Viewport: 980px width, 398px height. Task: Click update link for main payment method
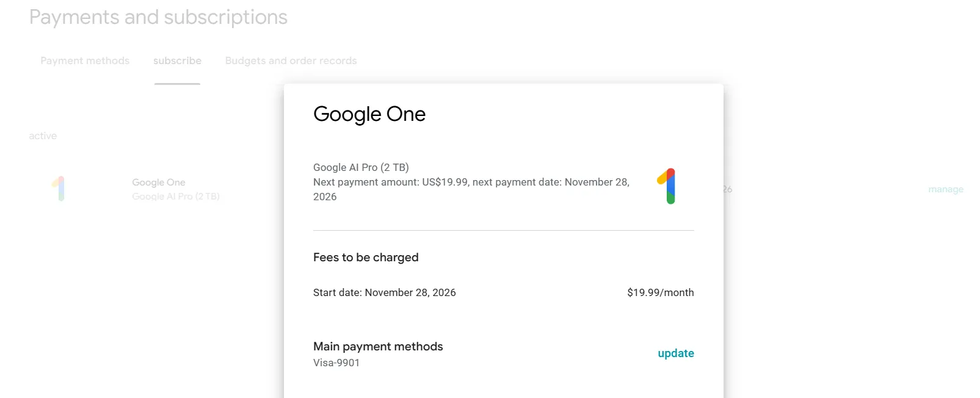click(x=675, y=353)
